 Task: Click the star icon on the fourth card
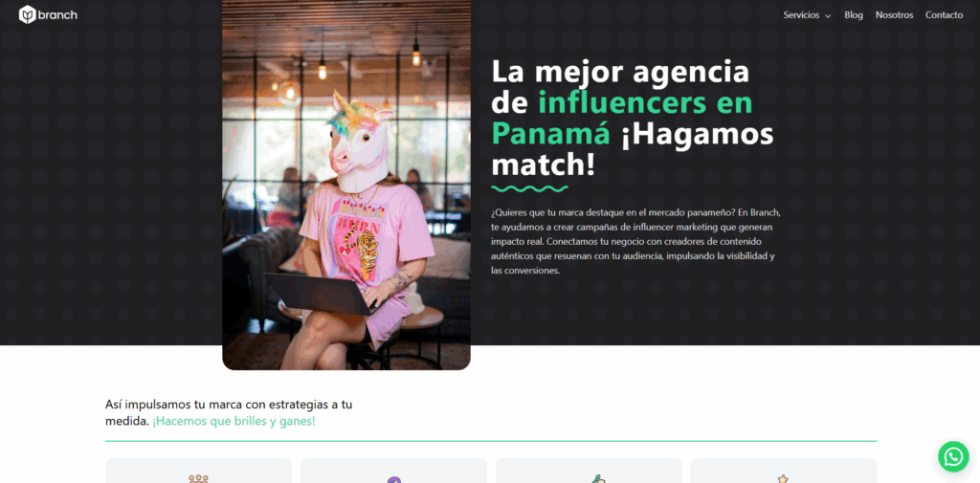[783, 478]
